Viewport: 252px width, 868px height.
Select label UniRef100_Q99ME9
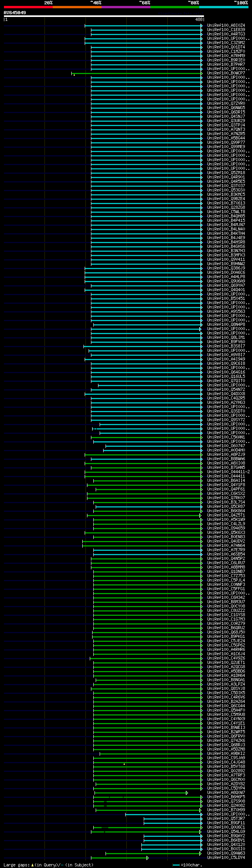coord(226,147)
